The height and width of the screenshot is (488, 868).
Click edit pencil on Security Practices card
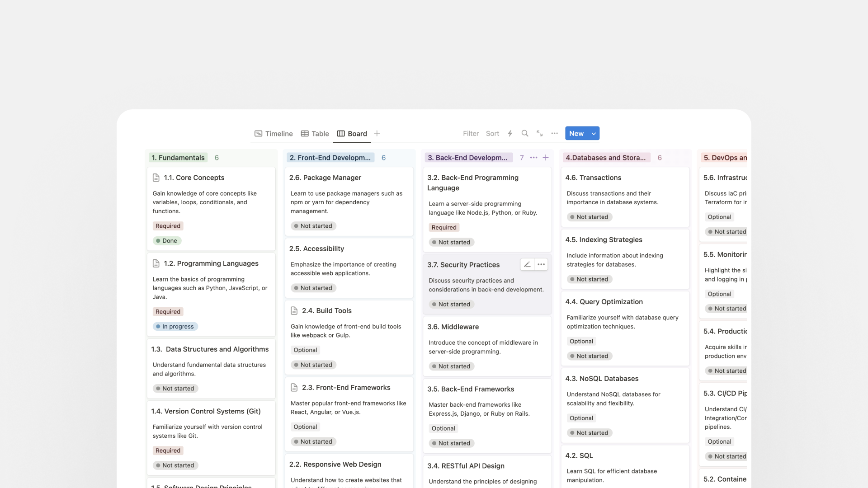(527, 264)
